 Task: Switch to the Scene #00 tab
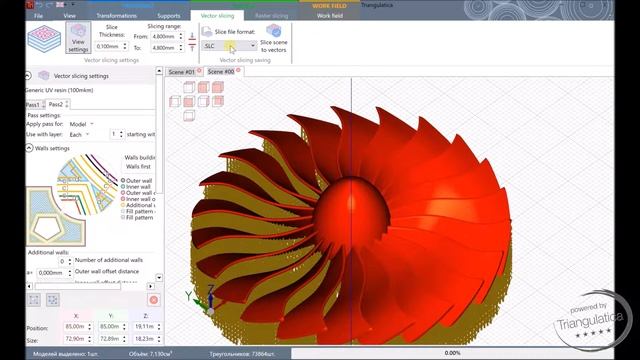click(221, 71)
